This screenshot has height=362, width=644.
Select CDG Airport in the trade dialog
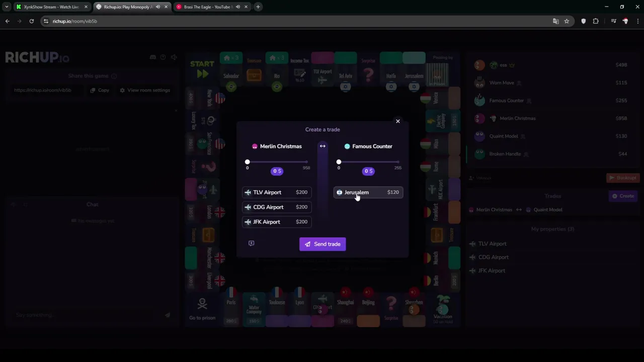(277, 207)
